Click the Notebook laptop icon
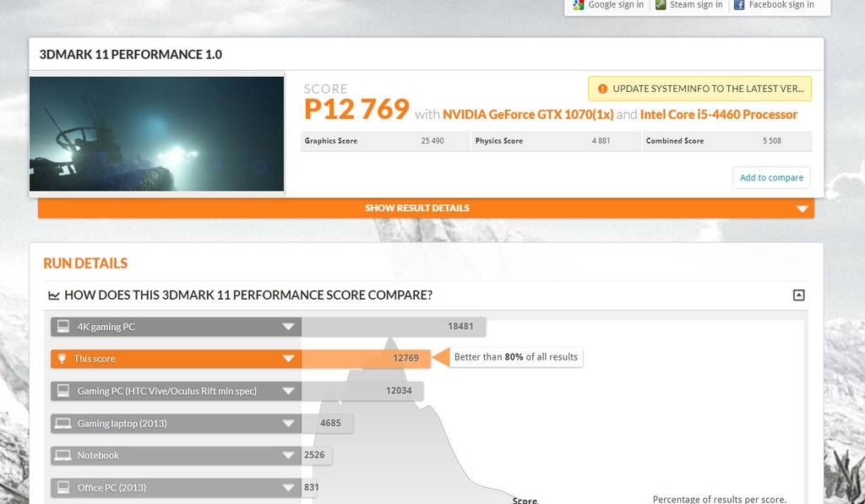This screenshot has width=865, height=504. click(x=63, y=456)
